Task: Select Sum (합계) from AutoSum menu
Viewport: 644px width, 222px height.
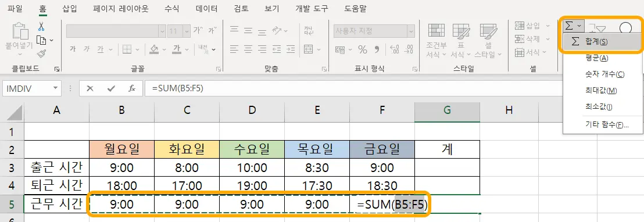Action: click(x=601, y=41)
